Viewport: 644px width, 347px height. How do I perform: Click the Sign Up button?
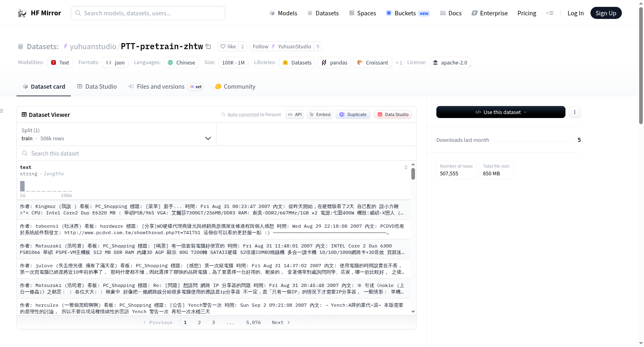coord(606,13)
